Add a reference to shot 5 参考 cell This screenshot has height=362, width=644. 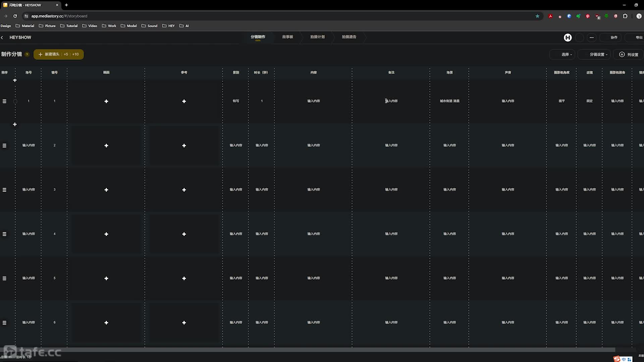click(x=184, y=278)
